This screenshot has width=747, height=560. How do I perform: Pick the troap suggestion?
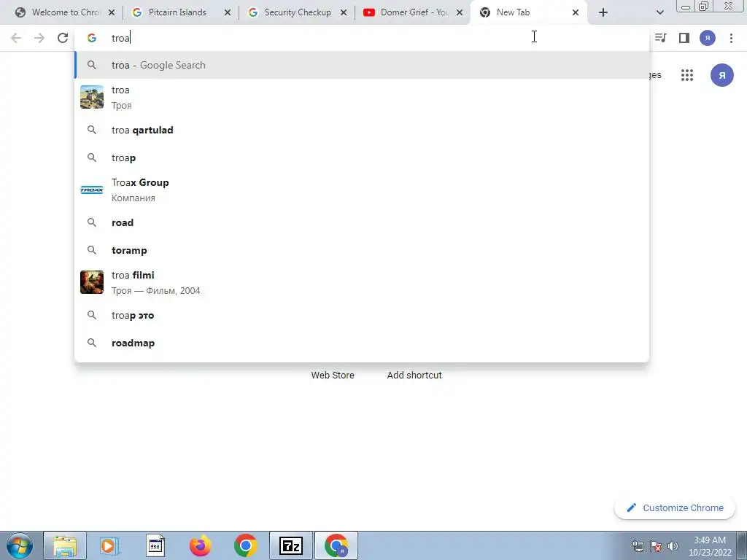[362, 157]
